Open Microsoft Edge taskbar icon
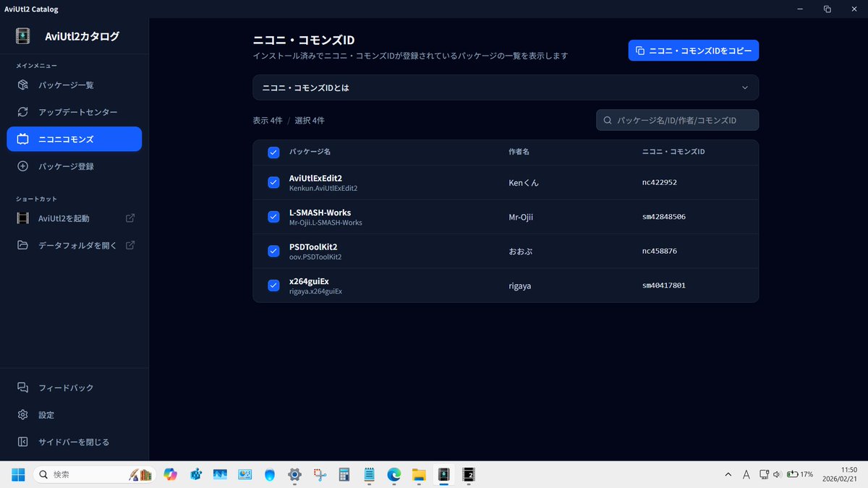The width and height of the screenshot is (868, 488). [394, 474]
